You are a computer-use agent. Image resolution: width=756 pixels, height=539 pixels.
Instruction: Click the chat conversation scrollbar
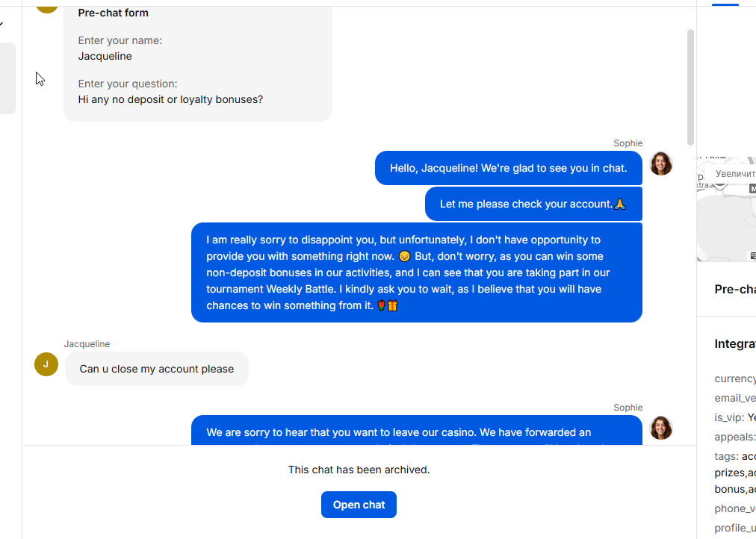(x=690, y=86)
